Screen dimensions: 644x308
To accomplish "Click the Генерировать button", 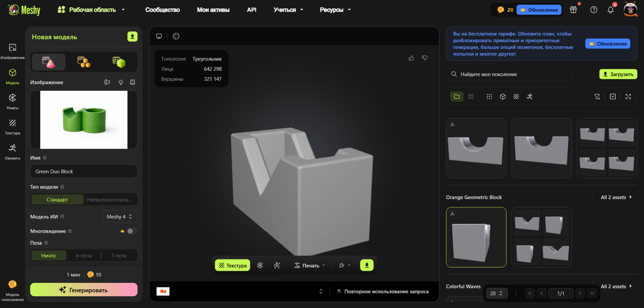I will pyautogui.click(x=84, y=290).
